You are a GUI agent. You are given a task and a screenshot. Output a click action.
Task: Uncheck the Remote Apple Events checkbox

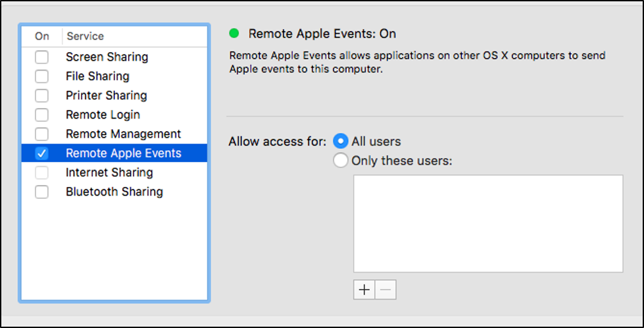tap(41, 153)
